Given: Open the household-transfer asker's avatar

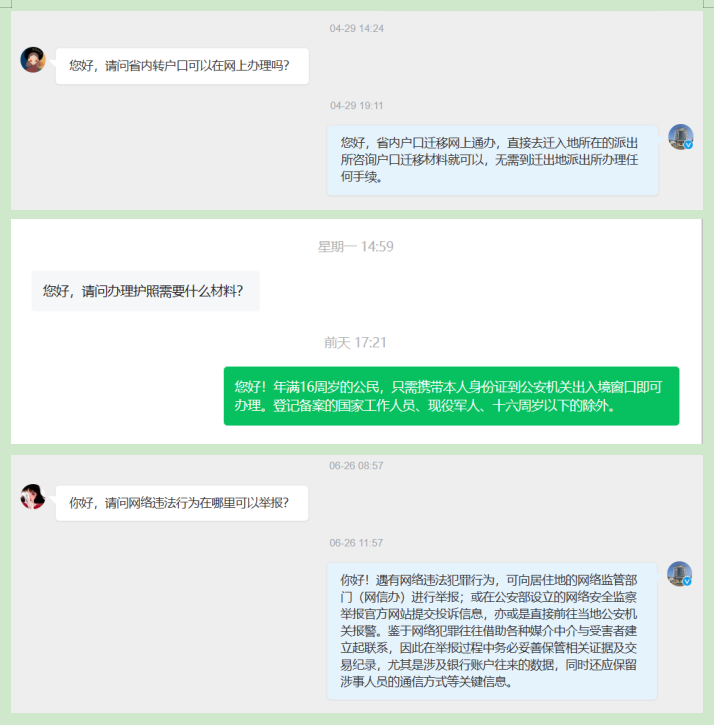Looking at the screenshot, I should pyautogui.click(x=33, y=60).
